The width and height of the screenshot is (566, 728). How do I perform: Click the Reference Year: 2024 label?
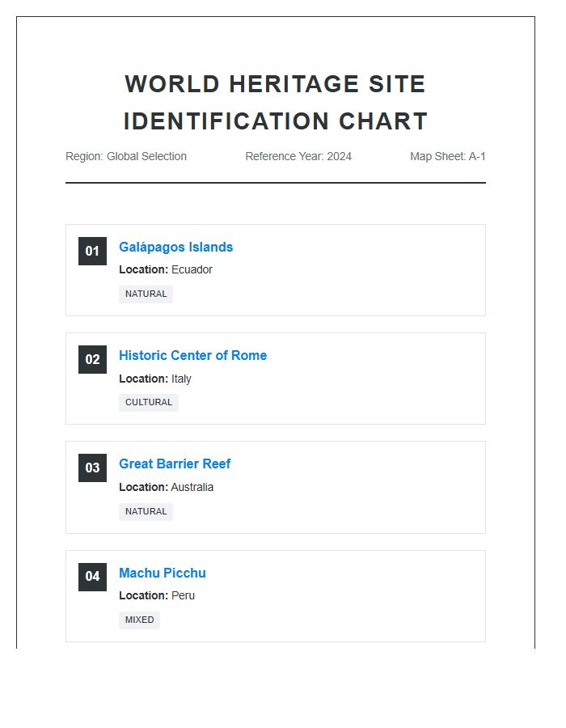coord(298,157)
